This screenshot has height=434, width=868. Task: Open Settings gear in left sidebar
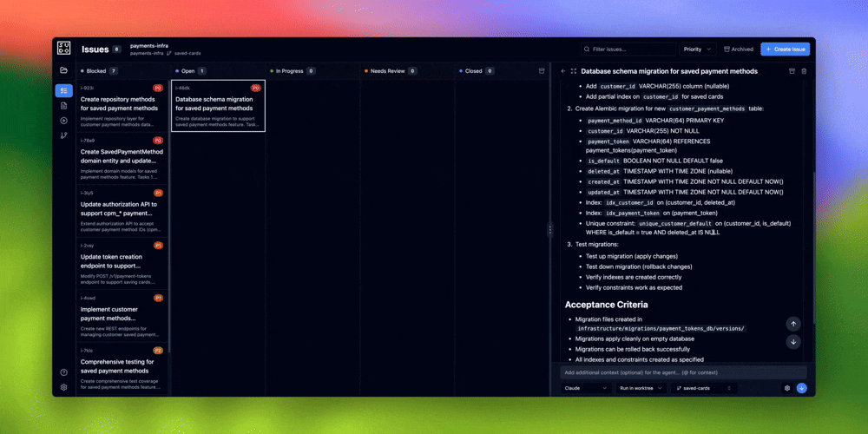[x=63, y=387]
